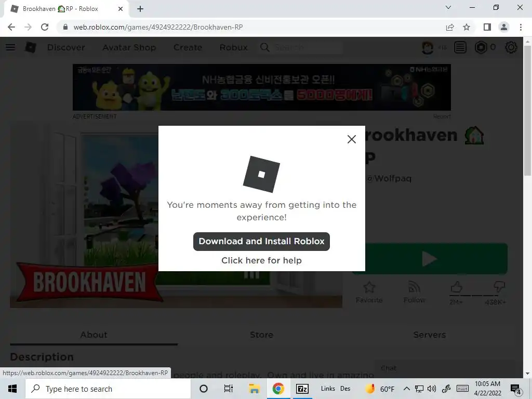Click the Roblox search magnifier icon
Image resolution: width=532 pixels, height=399 pixels.
click(x=264, y=47)
